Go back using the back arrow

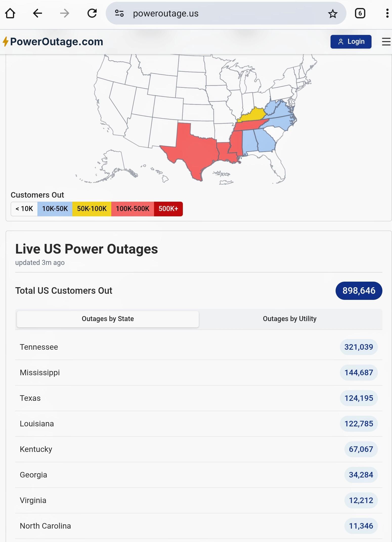[37, 13]
